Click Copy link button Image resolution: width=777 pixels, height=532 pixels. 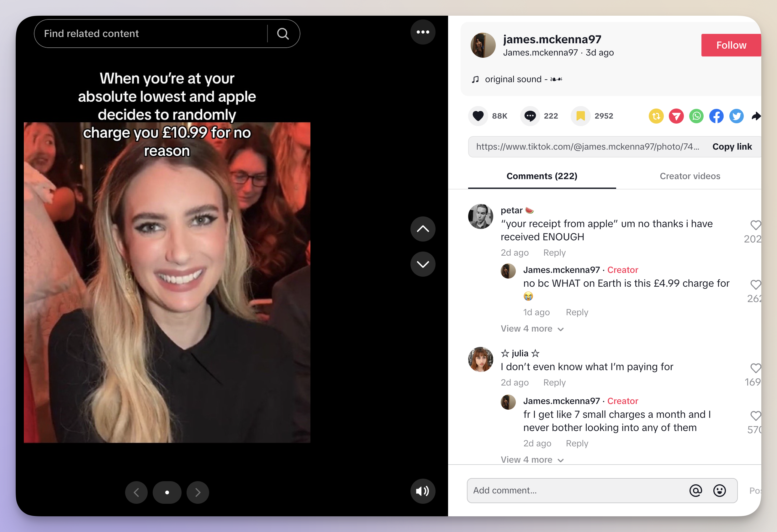pos(732,146)
